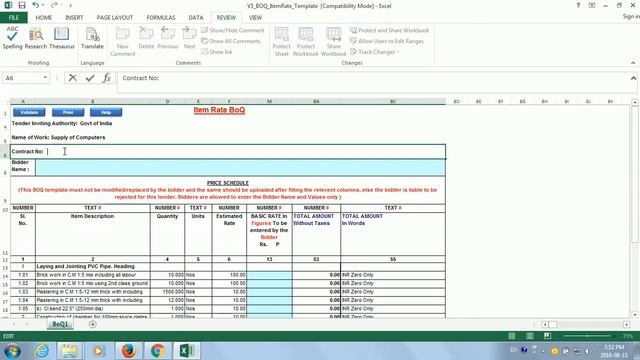The width and height of the screenshot is (640, 360).
Task: Click the taskbar clock
Action: tap(614, 351)
